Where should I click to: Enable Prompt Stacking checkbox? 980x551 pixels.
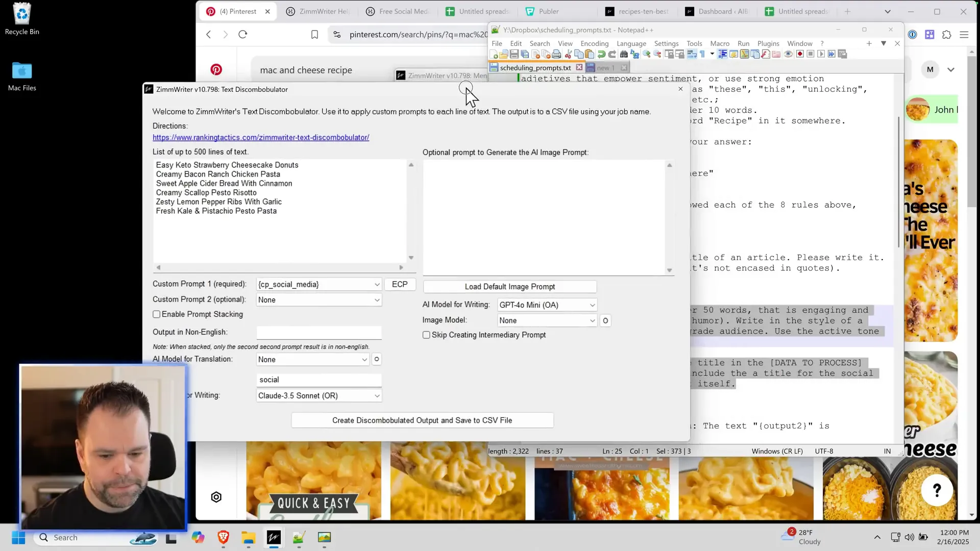tap(157, 314)
